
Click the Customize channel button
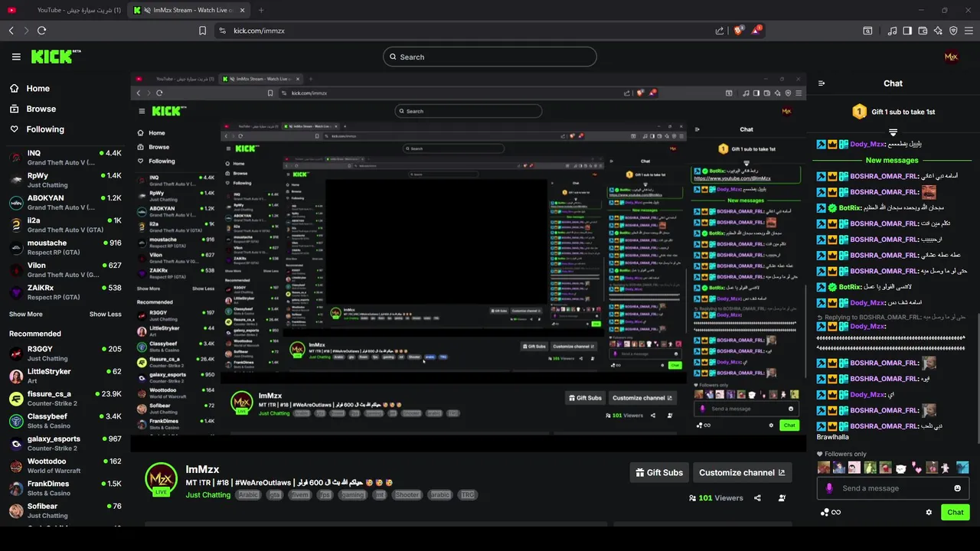point(742,472)
